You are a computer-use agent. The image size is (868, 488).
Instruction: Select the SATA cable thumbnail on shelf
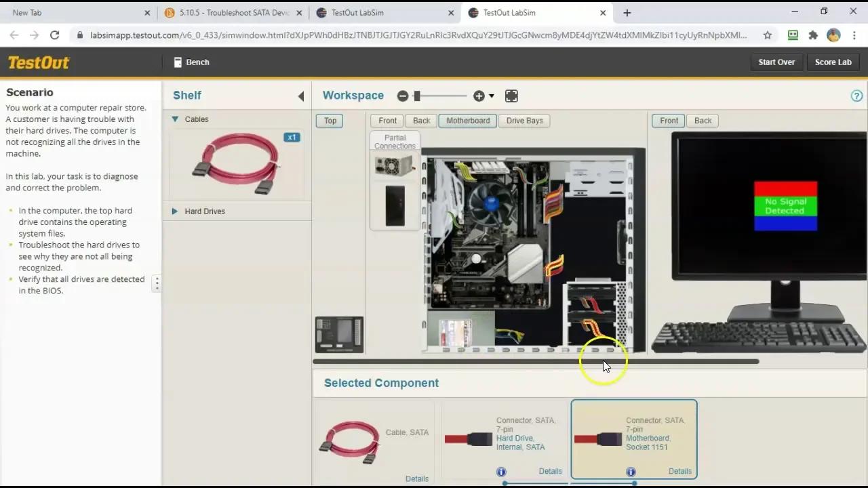tap(236, 164)
